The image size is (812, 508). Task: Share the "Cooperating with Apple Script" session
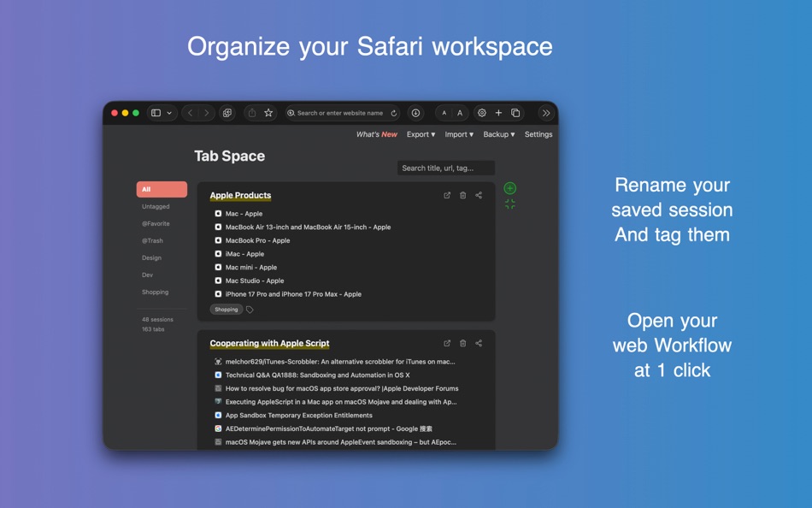[x=479, y=343]
